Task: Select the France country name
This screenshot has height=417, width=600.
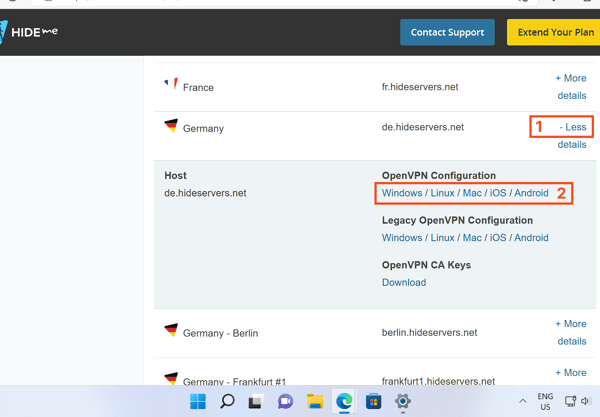Action: (x=198, y=88)
